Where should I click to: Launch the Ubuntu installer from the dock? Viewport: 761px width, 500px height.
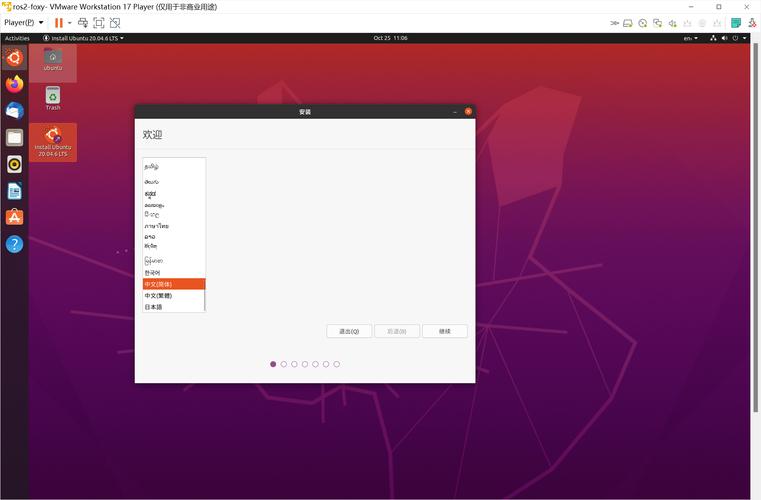[x=15, y=58]
